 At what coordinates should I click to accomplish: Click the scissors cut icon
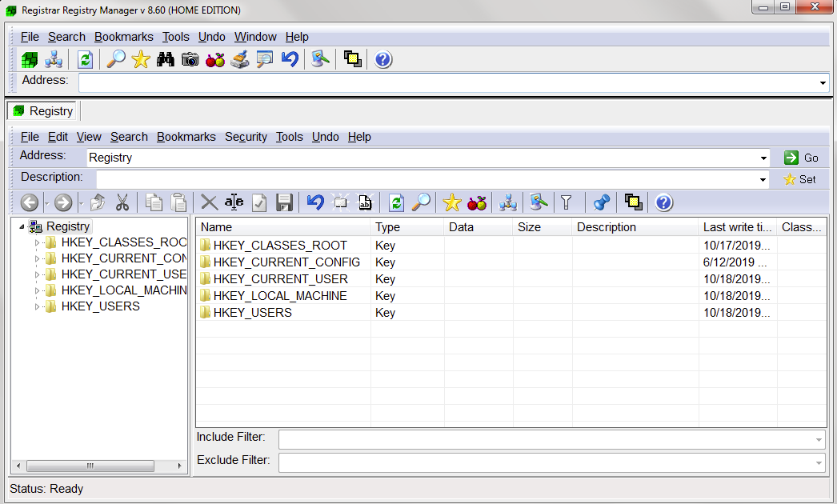(122, 202)
